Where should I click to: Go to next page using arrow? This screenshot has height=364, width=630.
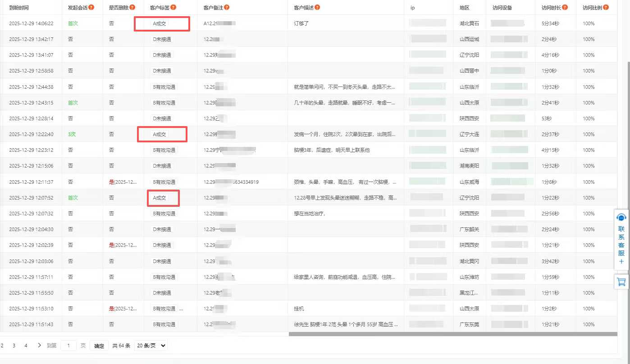[x=39, y=346]
